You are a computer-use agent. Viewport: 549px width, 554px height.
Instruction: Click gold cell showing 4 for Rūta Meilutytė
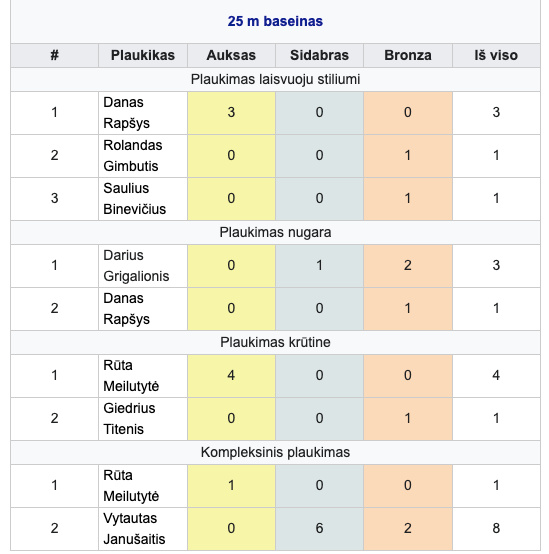click(231, 376)
